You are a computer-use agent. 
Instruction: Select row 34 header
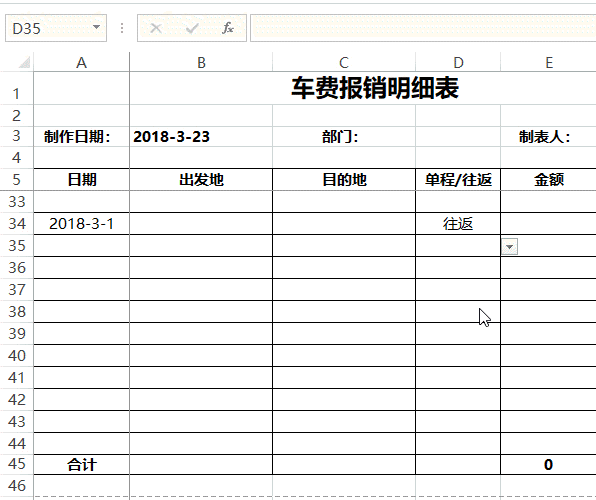tap(17, 224)
